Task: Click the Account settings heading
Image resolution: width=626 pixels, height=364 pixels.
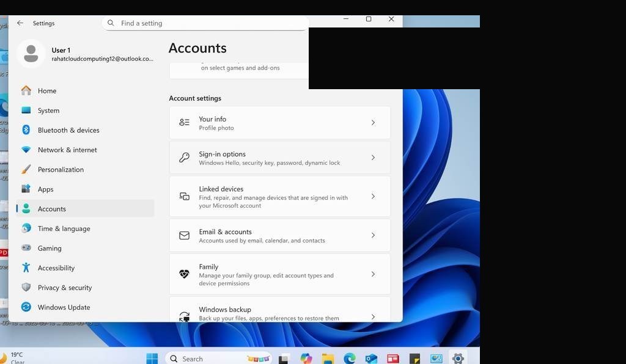Action: (x=195, y=98)
